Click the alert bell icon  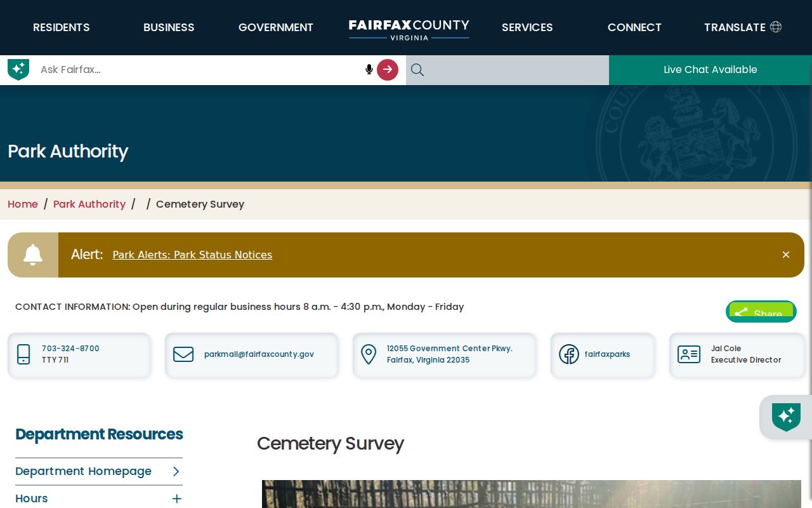tap(33, 255)
